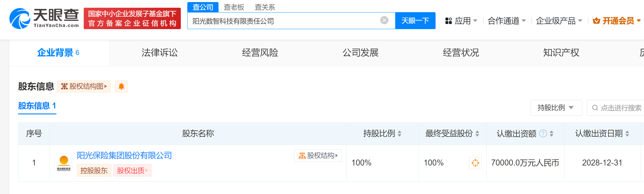Clear the search box text
The height and width of the screenshot is (194, 644).
(384, 20)
